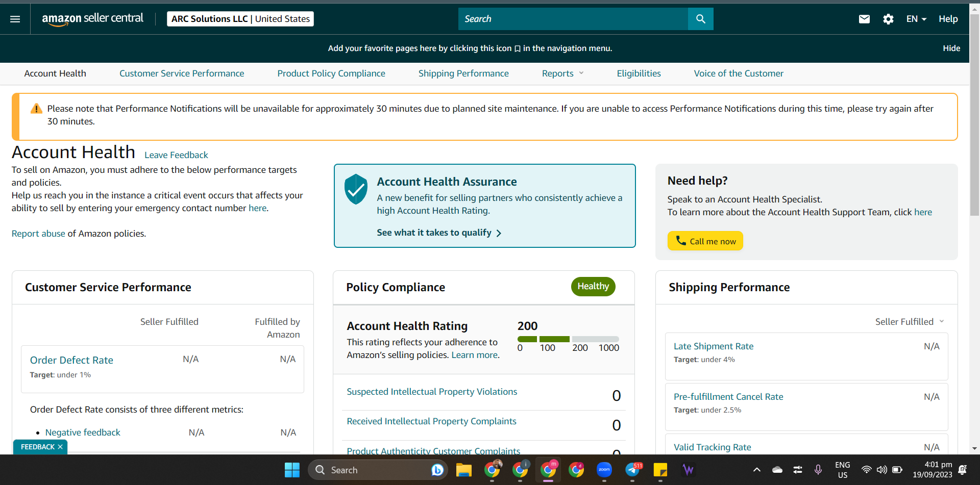This screenshot has width=980, height=485.
Task: Open the hamburger navigation menu
Action: [15, 19]
